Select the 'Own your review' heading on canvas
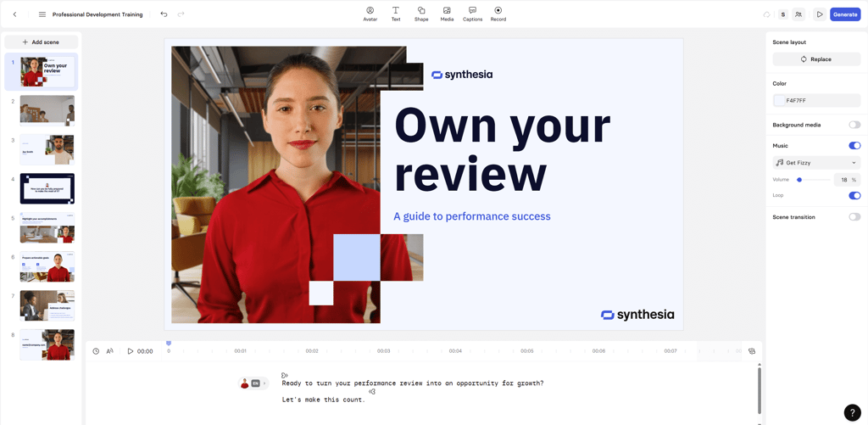 coord(502,149)
